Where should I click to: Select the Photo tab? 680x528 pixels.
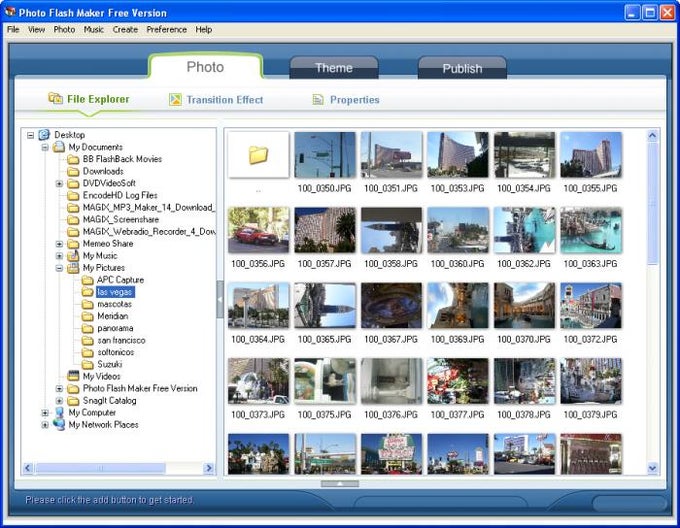point(205,67)
